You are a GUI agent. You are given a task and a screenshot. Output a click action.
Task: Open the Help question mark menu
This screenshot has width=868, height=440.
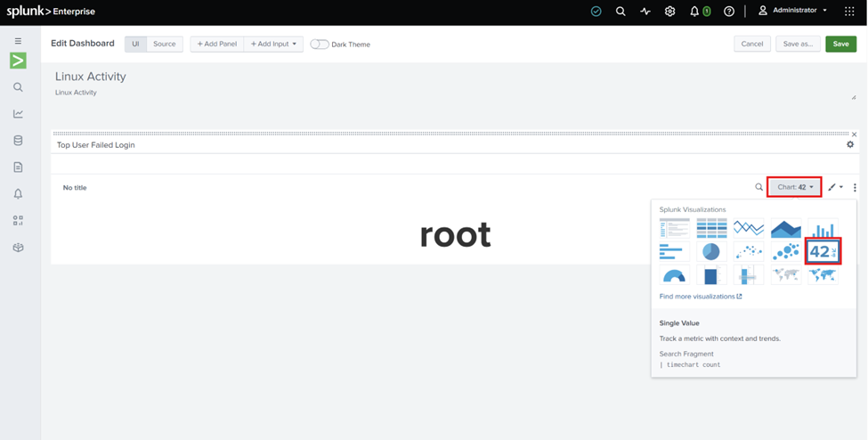(729, 11)
